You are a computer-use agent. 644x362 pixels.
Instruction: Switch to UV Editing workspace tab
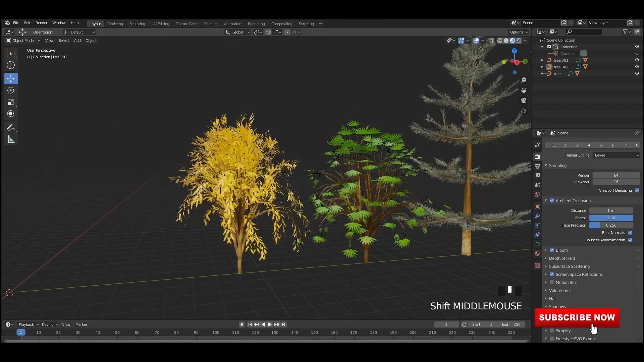[x=160, y=24]
